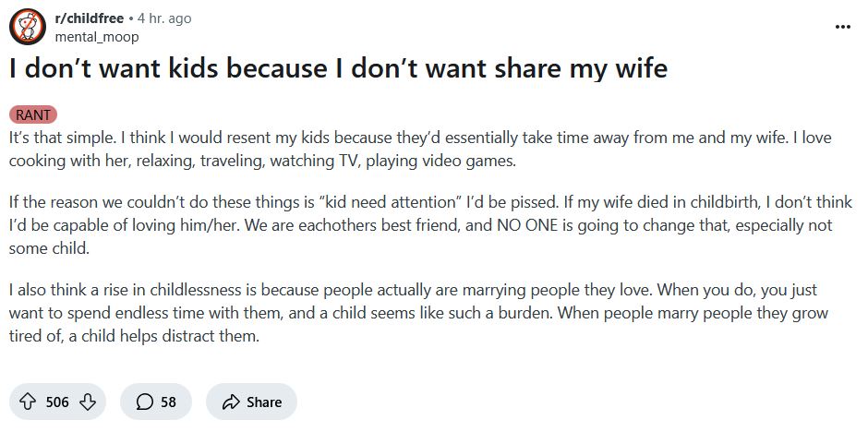The height and width of the screenshot is (432, 868).
Task: Downvote the post with the down arrow
Action: (88, 402)
